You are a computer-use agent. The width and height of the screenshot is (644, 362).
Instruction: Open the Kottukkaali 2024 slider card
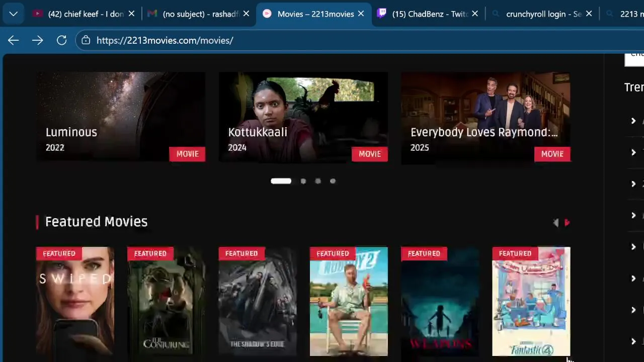pos(303,117)
